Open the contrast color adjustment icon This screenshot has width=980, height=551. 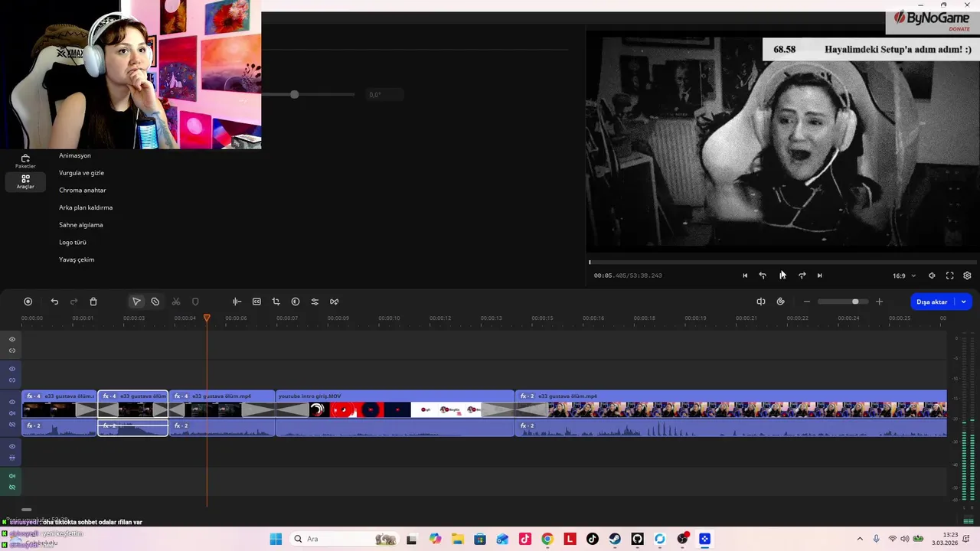click(x=296, y=302)
